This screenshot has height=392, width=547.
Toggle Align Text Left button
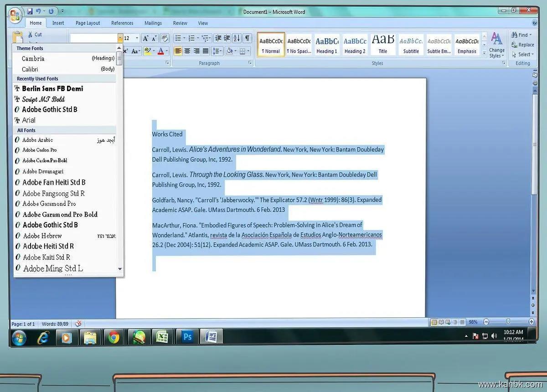178,51
